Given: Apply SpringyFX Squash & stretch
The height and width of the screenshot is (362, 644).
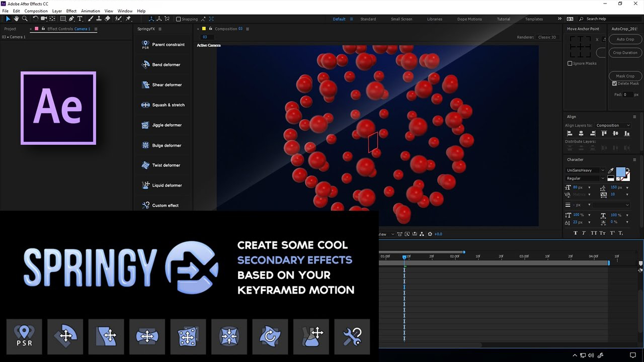Looking at the screenshot, I should 163,105.
